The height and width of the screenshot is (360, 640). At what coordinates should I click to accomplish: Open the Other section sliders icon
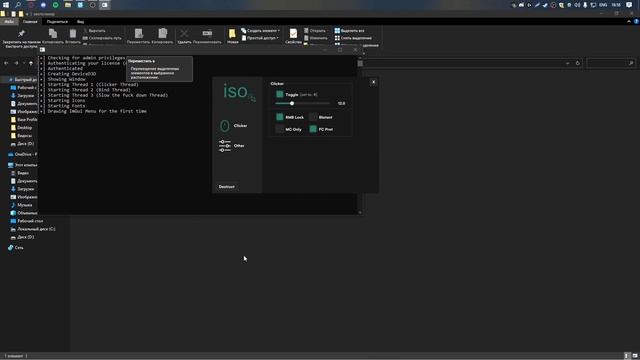224,146
